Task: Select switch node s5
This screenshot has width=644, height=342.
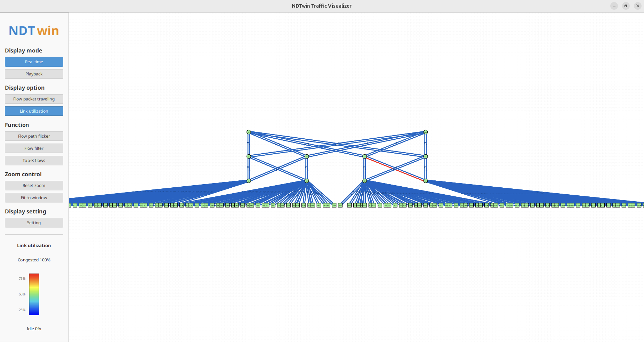Action: click(249, 156)
